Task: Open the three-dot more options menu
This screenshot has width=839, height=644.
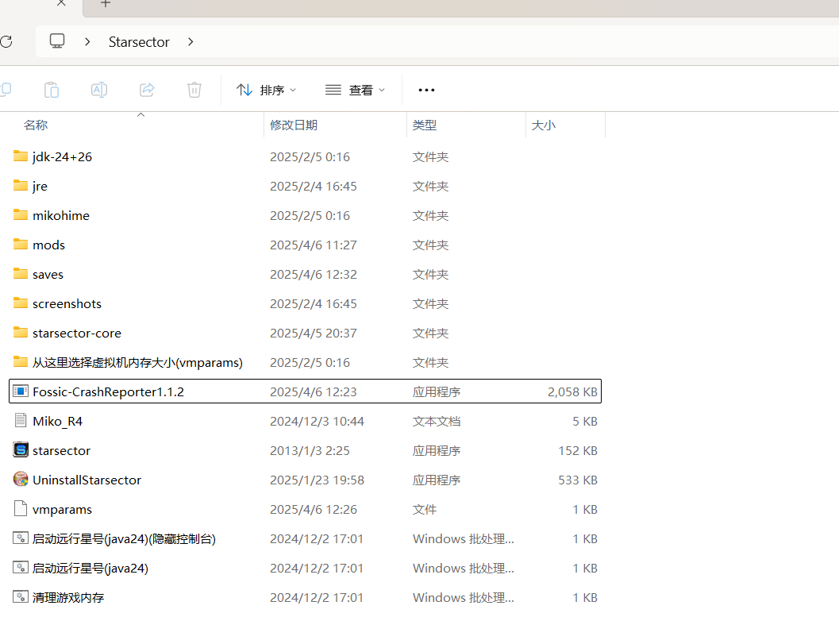Action: point(426,90)
